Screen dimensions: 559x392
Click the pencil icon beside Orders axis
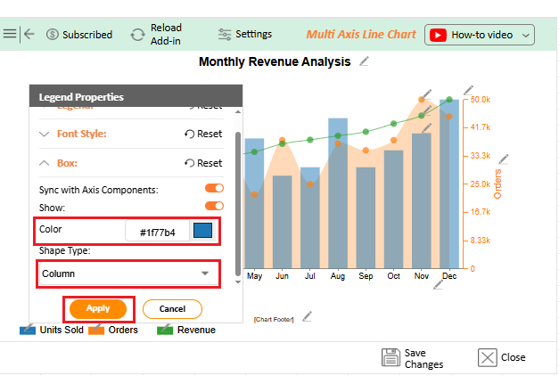[x=504, y=160]
